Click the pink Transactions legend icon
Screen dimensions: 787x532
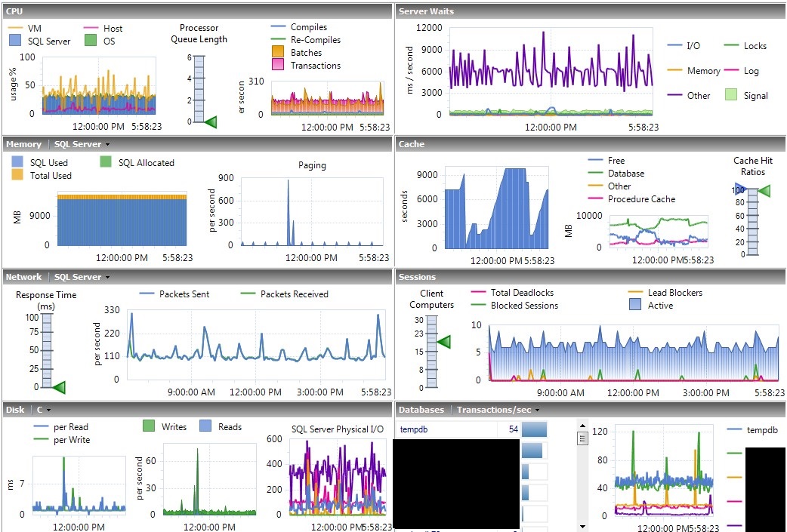point(277,66)
